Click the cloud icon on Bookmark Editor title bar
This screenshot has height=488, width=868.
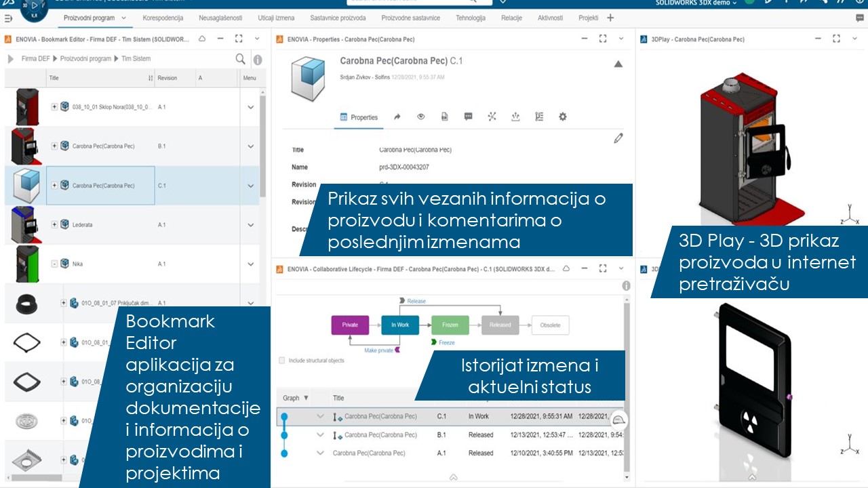(x=201, y=39)
